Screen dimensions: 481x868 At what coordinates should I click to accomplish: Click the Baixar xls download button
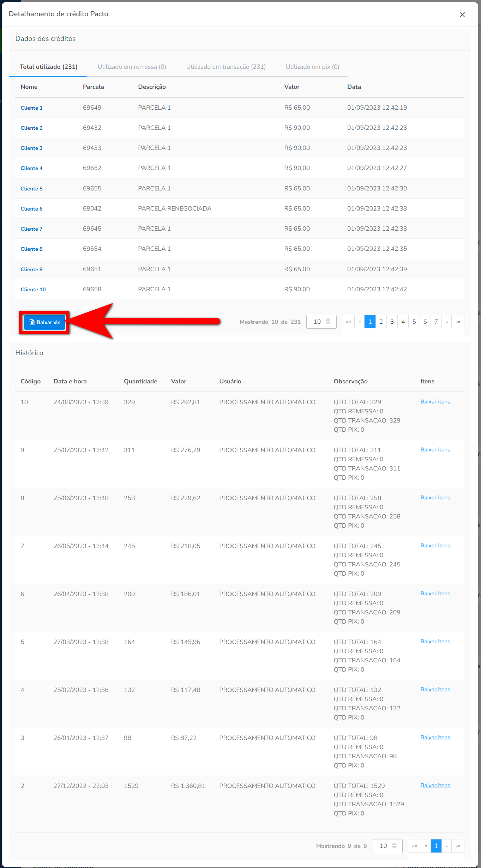45,322
